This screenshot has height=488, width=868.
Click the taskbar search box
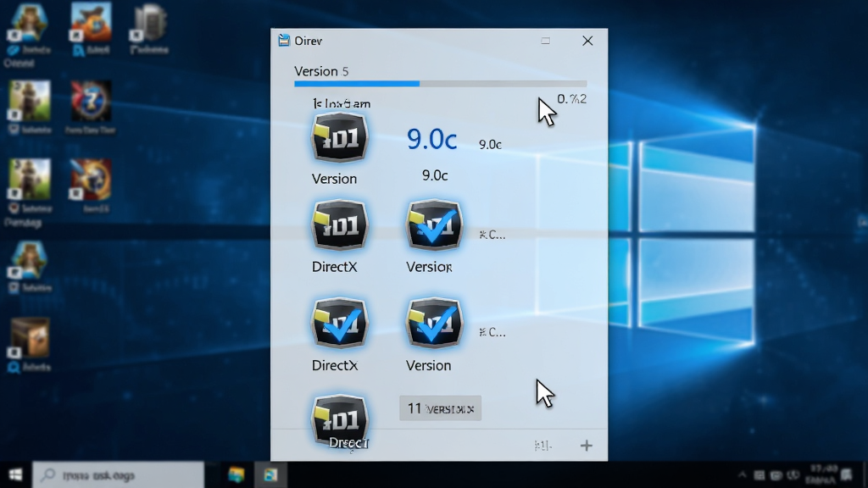point(118,474)
